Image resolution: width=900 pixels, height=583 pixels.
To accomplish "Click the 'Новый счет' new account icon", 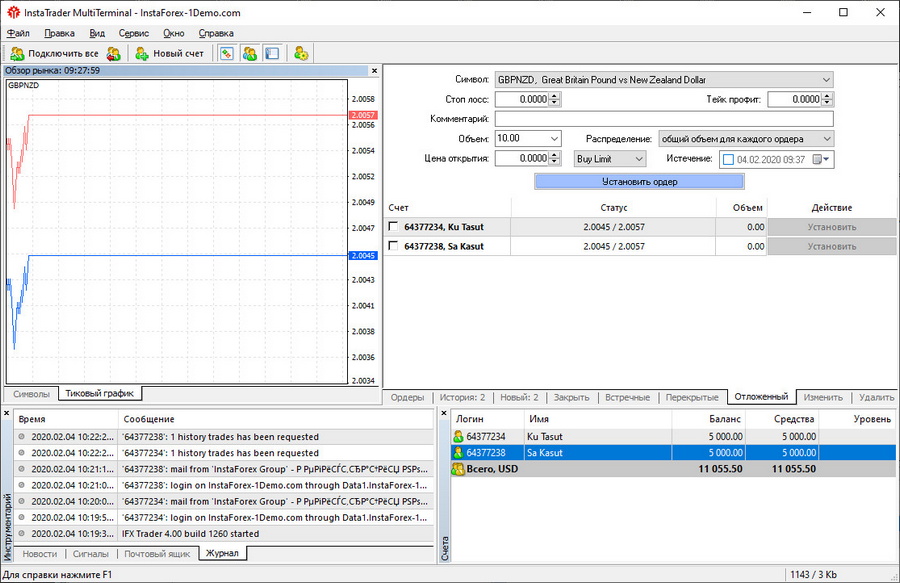I will pos(142,54).
